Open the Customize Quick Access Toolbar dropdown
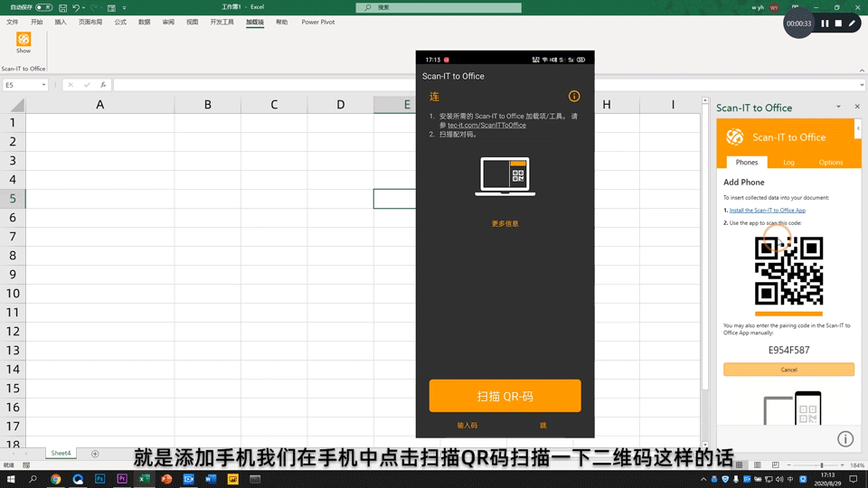This screenshot has height=488, width=868. 124,8
